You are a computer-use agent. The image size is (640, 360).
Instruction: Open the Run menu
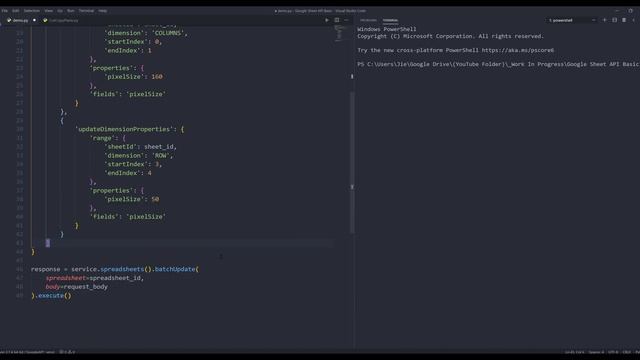point(71,11)
